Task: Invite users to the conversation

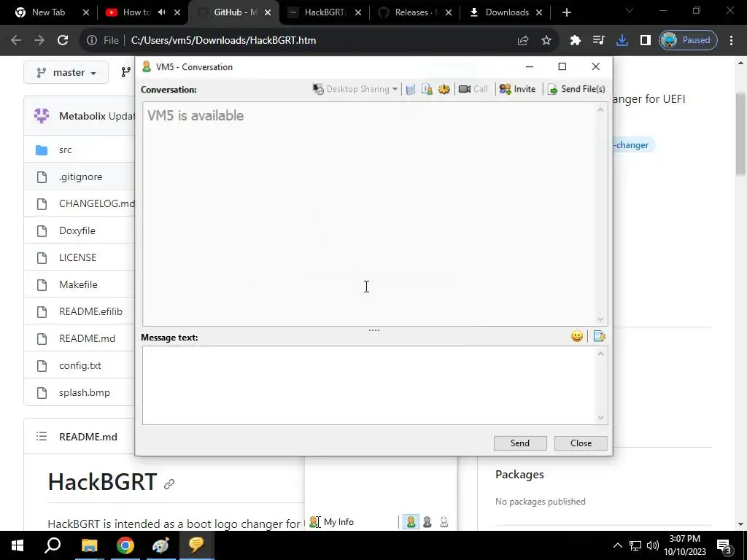Action: coord(517,89)
